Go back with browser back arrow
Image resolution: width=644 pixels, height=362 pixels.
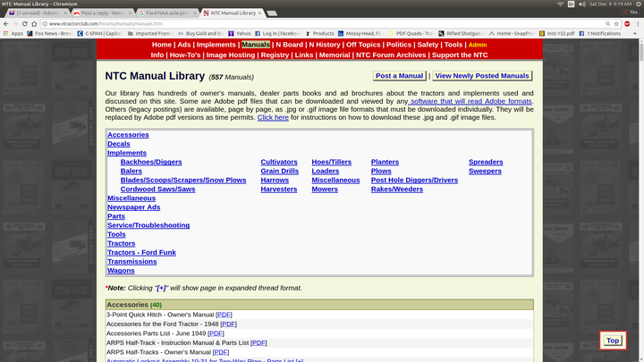tap(5, 24)
